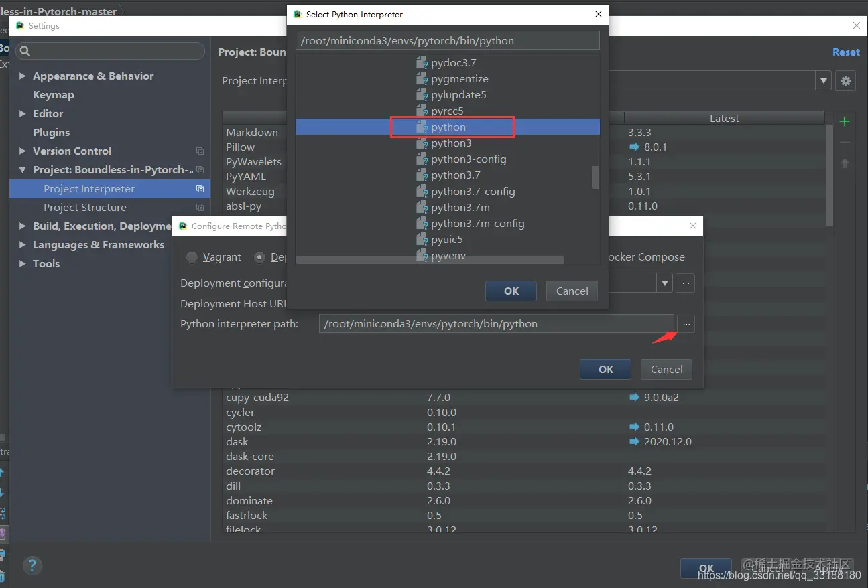Click the Reset link in Settings
Screen dimensions: 868x588
point(846,52)
